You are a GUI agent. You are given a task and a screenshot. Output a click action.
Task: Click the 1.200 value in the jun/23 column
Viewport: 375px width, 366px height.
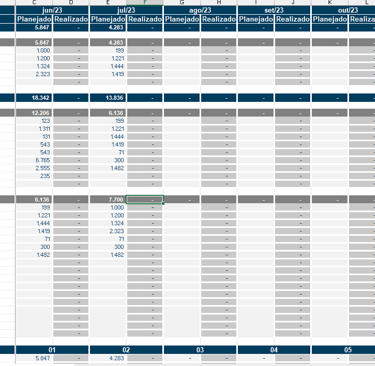click(x=34, y=58)
